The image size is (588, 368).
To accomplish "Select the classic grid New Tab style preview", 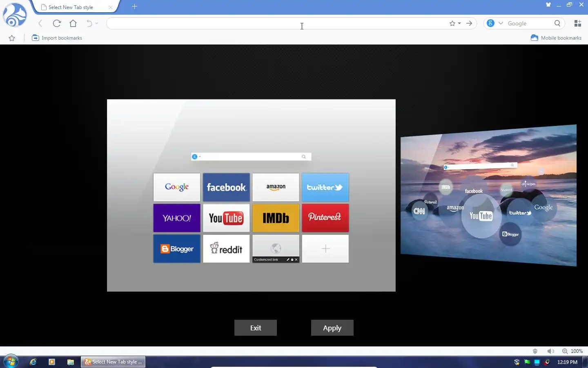I will 251,195.
